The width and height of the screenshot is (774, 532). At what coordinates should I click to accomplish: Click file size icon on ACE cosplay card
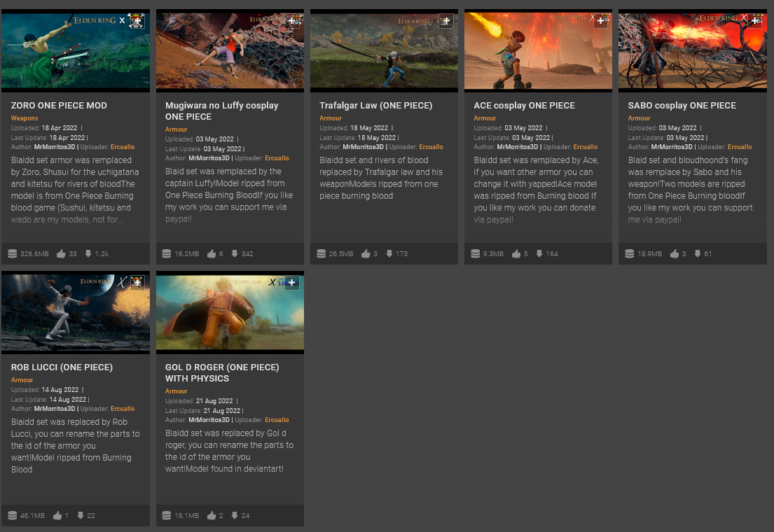coord(476,253)
